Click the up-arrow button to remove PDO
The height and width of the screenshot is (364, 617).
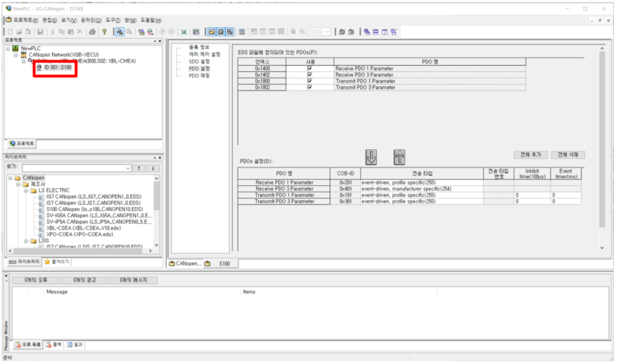(x=399, y=158)
